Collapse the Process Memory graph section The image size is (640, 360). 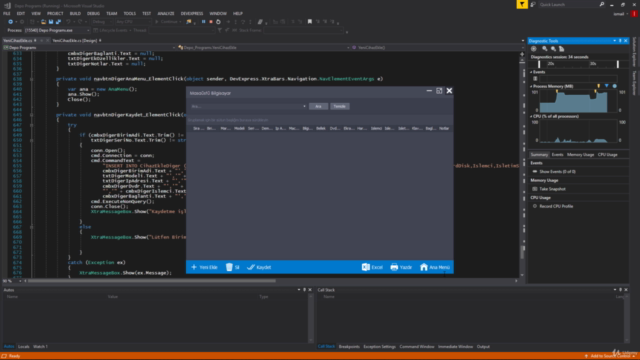point(531,87)
